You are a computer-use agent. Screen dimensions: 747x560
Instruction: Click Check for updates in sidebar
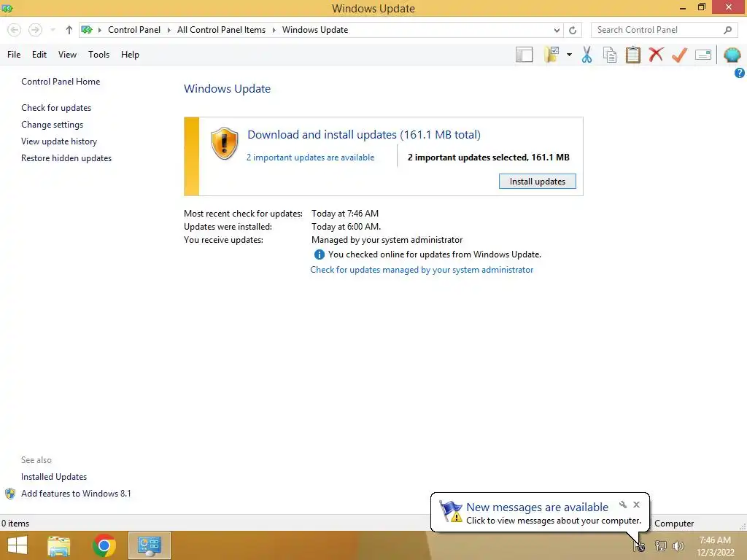56,108
